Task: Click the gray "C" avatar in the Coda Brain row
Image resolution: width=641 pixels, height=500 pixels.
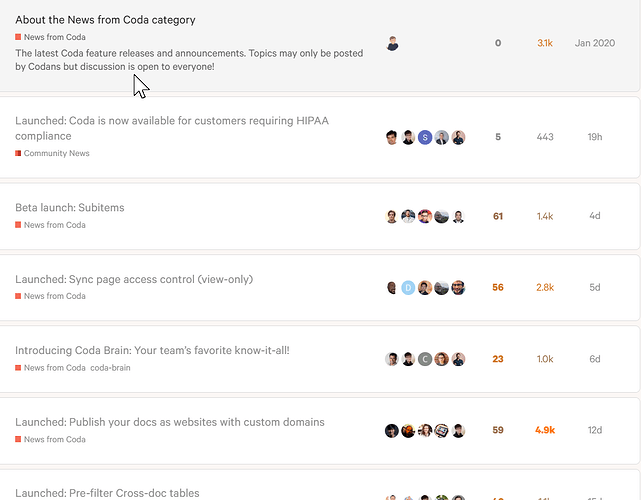Action: (425, 359)
